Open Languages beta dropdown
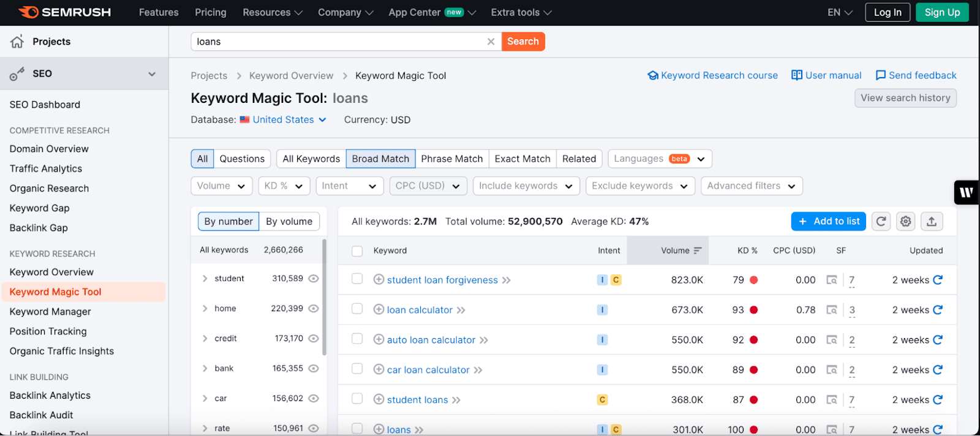This screenshot has height=436, width=980. pos(660,159)
